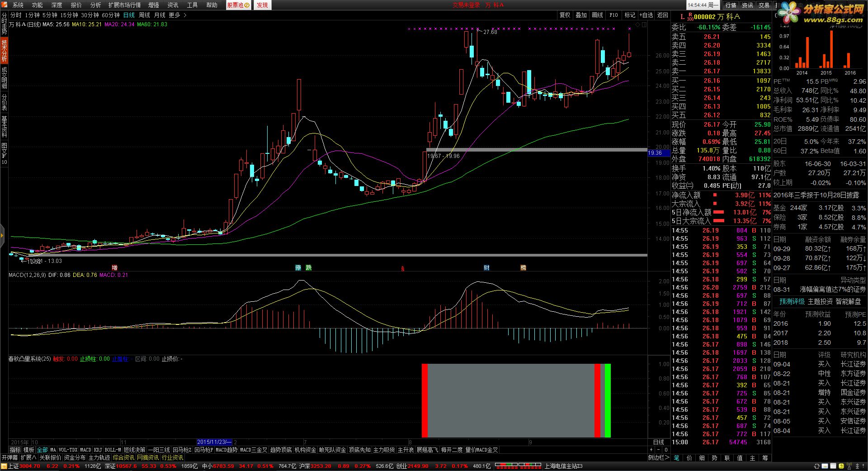
Task: Select the 30分钟 period
Action: point(90,15)
